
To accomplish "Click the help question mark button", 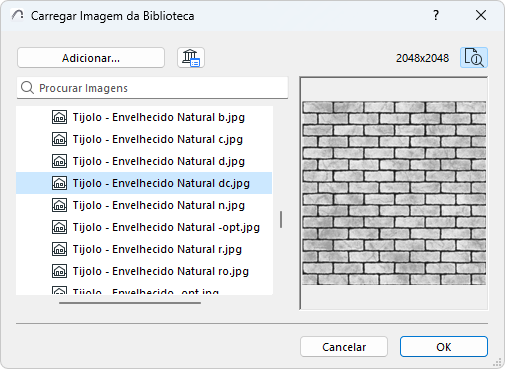I will coord(436,15).
